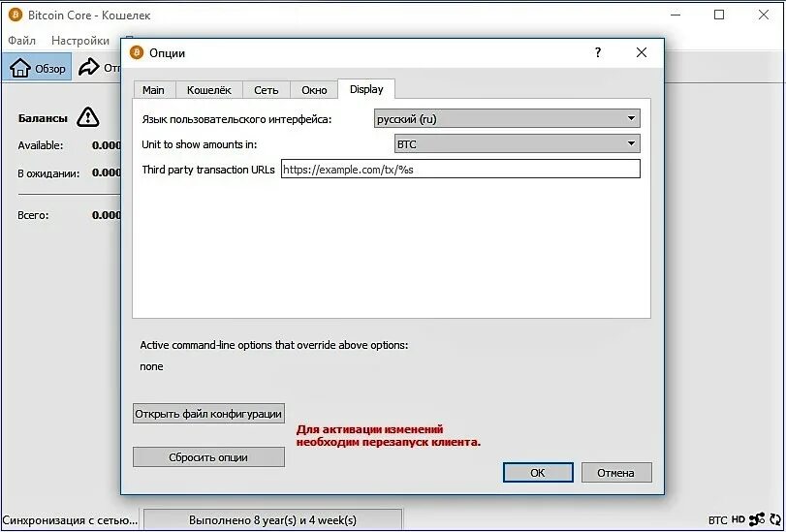Click the Сбросить опции button
This screenshot has width=786, height=532.
(208, 457)
